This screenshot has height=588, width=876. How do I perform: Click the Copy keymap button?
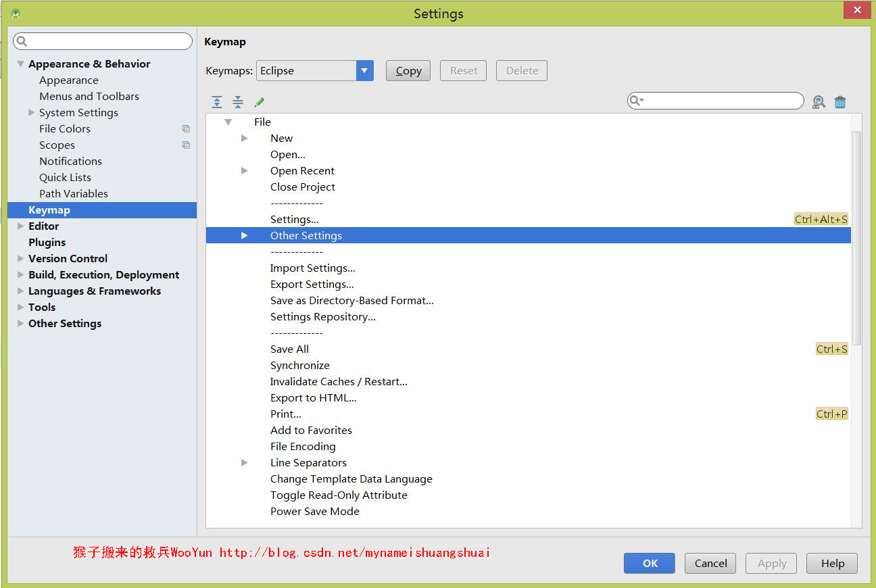pyautogui.click(x=408, y=70)
